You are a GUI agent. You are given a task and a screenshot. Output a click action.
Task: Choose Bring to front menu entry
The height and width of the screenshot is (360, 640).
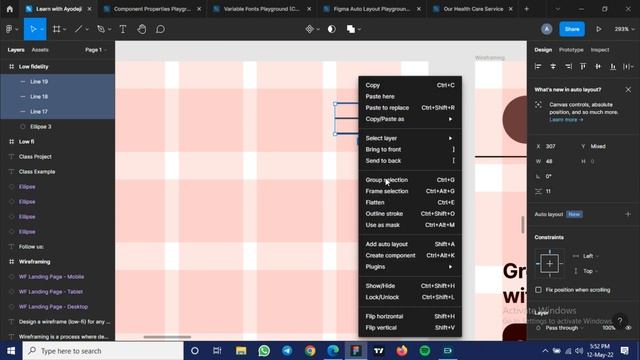coord(410,149)
